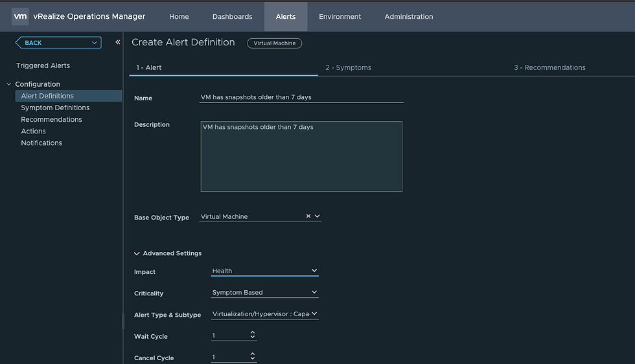Open the Alert Type & Subtype dropdown
The height and width of the screenshot is (364, 635).
(264, 313)
